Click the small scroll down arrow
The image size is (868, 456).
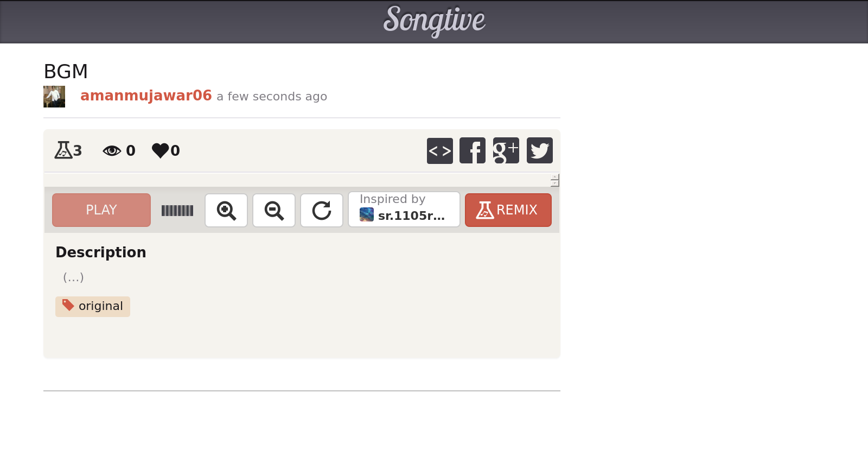coord(554,183)
